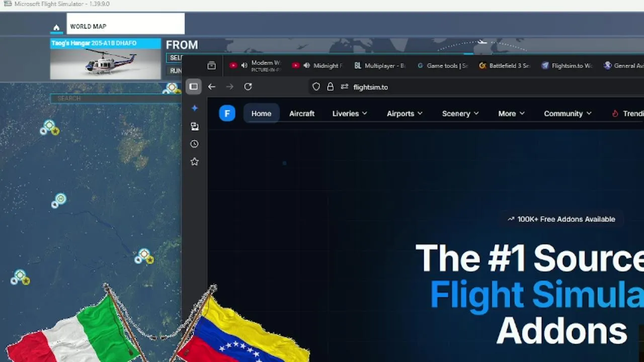Expand the Liveries dropdown
644x362 pixels.
tap(350, 114)
